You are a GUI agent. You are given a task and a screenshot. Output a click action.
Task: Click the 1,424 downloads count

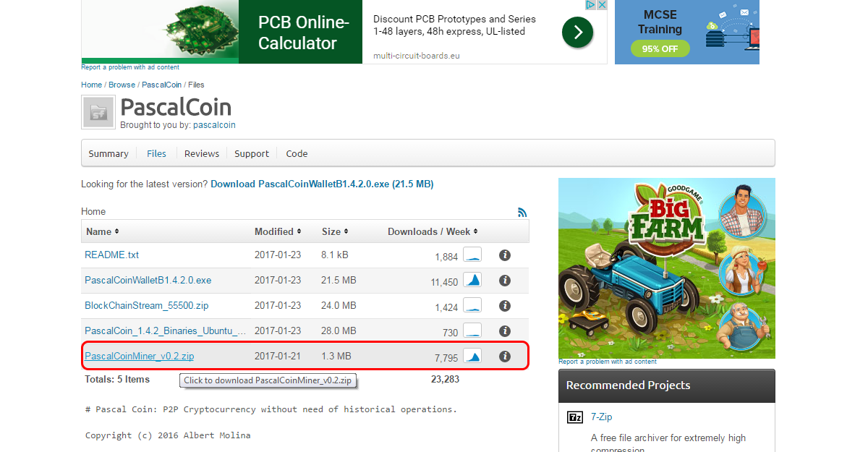click(446, 307)
